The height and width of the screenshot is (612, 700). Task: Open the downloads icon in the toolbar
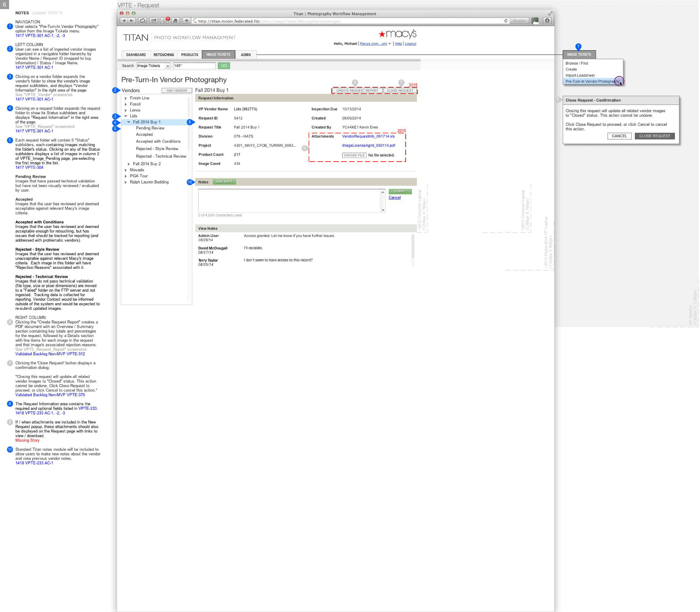click(x=547, y=21)
